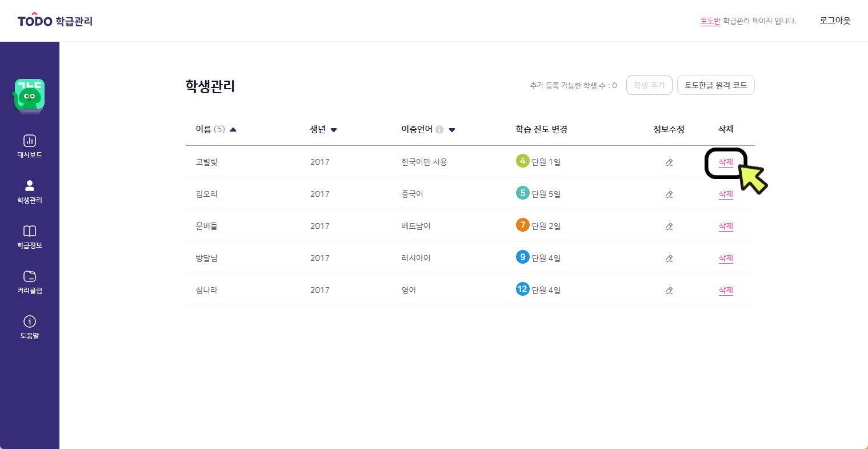This screenshot has height=449, width=868.
Task: Show the 이중언어 info tooltip icon
Action: 439,130
